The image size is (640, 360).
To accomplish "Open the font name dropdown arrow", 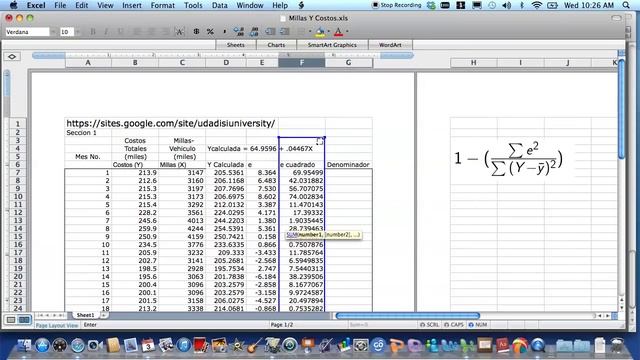I will point(53,32).
